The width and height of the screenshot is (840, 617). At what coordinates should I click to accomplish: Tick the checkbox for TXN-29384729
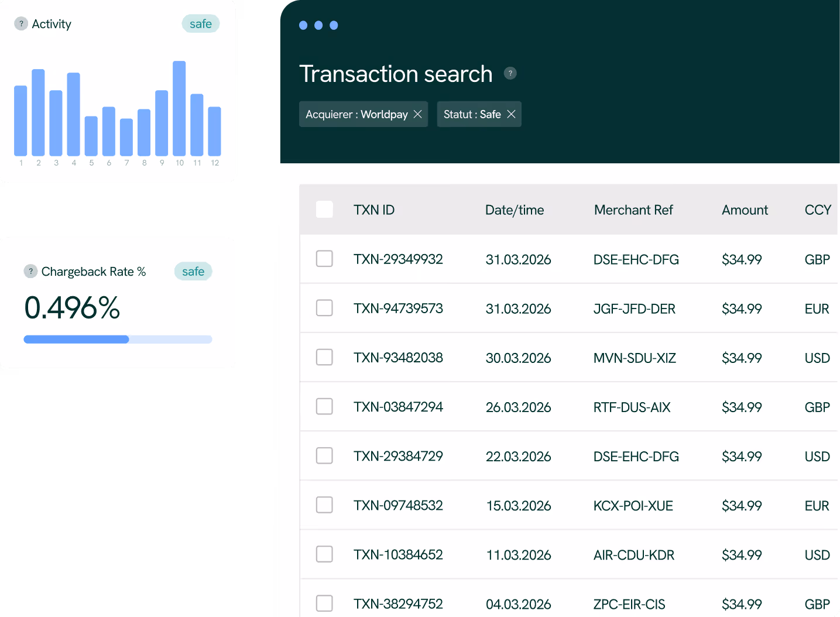coord(324,455)
